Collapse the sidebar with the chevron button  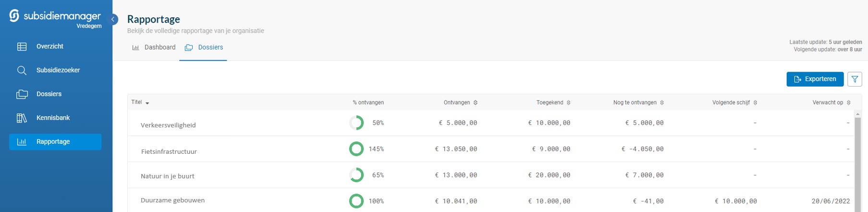[x=113, y=19]
